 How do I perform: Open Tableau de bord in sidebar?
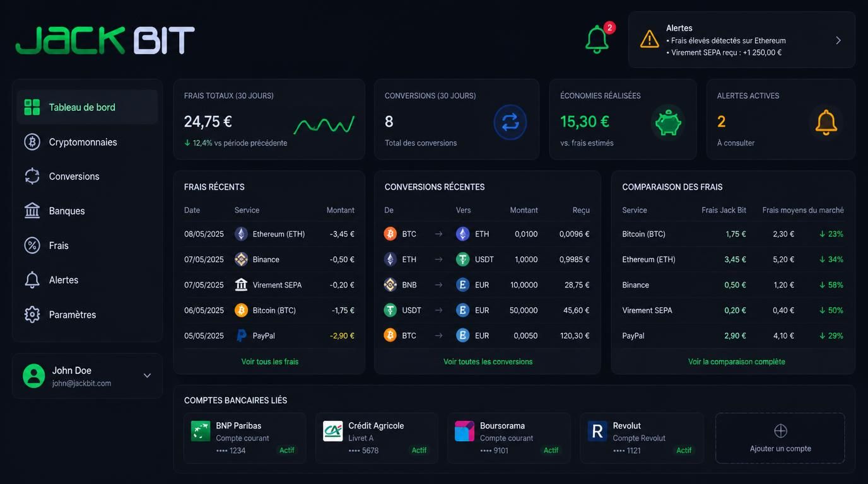point(87,107)
